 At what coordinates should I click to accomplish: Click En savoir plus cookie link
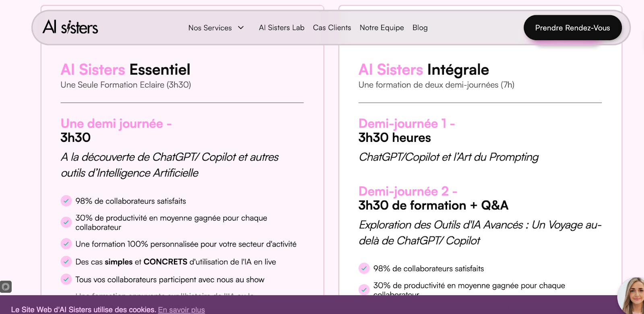coord(181,310)
